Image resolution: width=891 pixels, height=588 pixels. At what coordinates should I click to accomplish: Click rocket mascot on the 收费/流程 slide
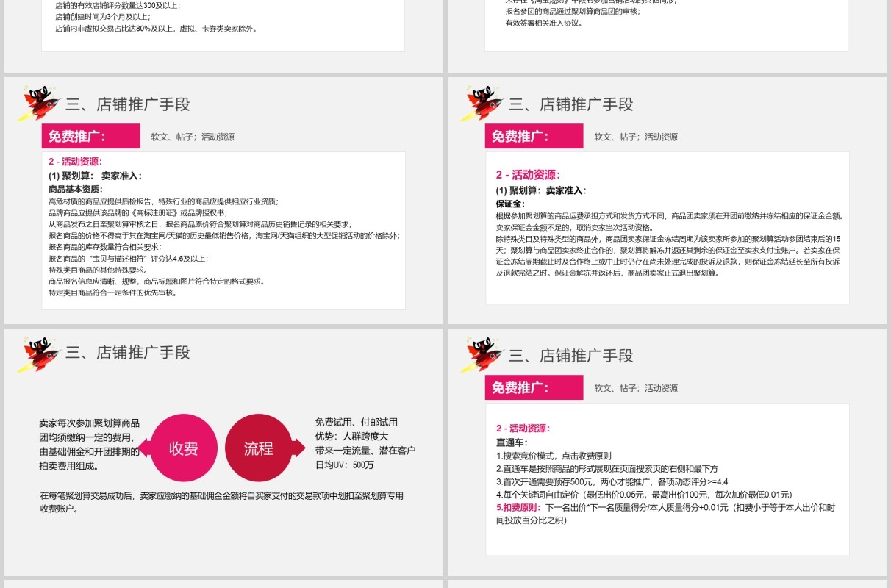pos(38,354)
